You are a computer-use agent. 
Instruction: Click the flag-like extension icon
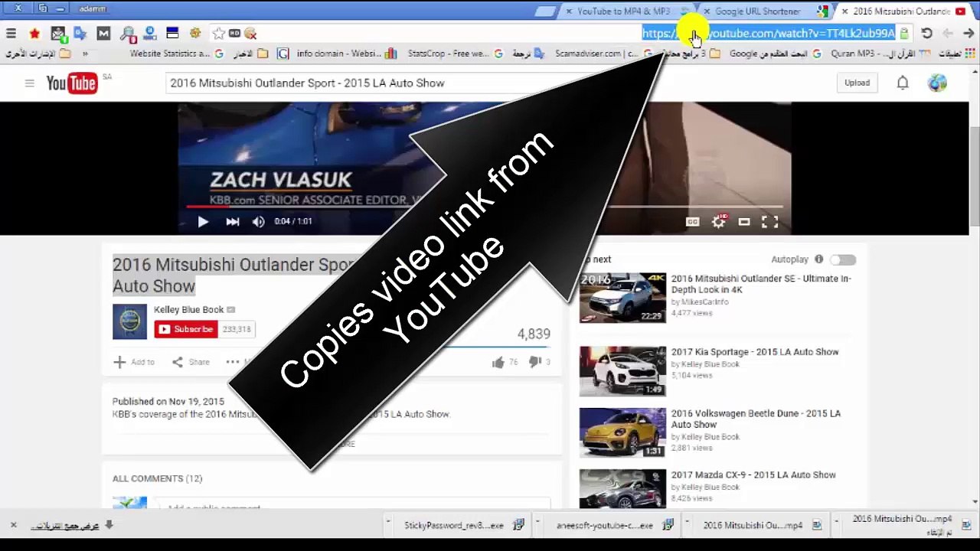pyautogui.click(x=172, y=34)
